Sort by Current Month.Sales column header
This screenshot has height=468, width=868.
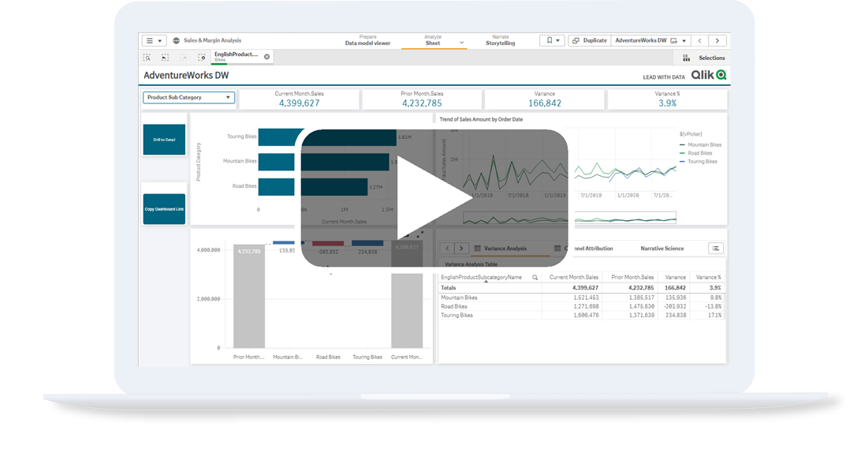pos(573,278)
